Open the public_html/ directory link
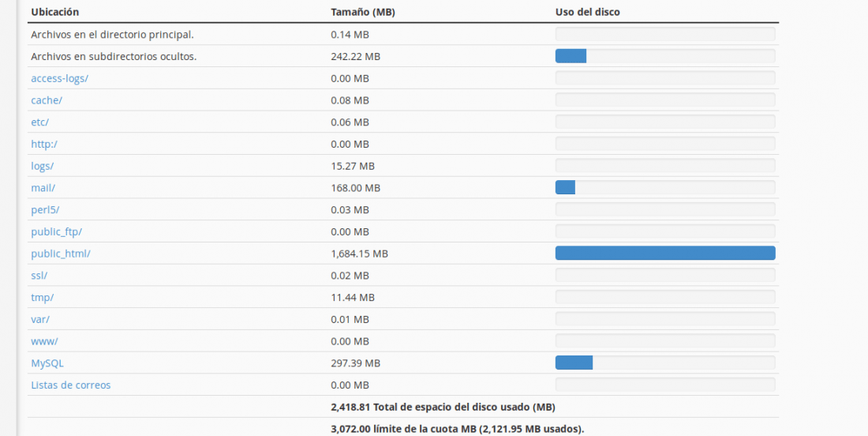This screenshot has width=868, height=436. pyautogui.click(x=61, y=254)
